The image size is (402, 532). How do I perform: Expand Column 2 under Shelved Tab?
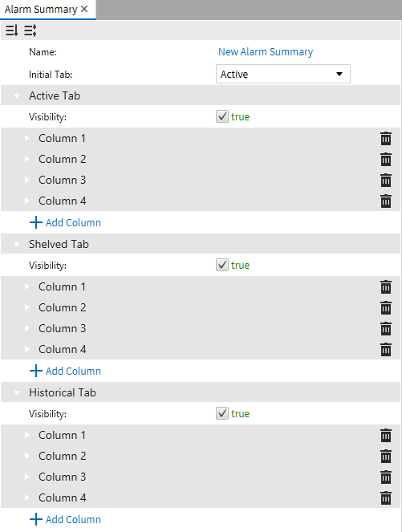pos(27,308)
